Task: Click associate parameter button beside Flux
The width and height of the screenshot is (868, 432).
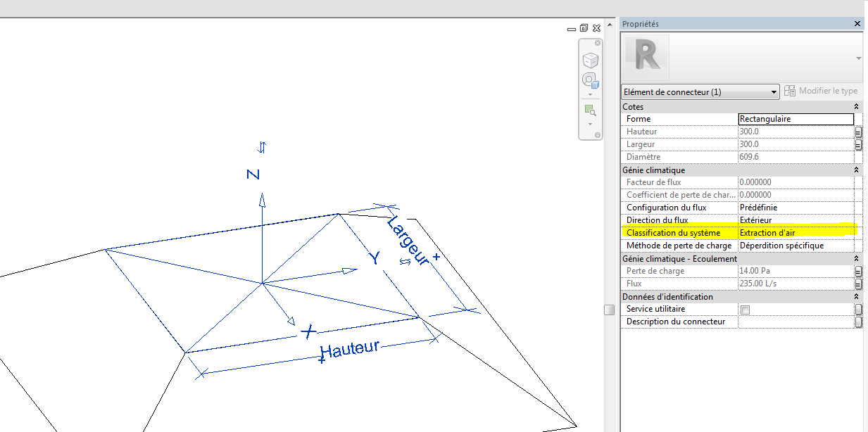Action: click(858, 284)
